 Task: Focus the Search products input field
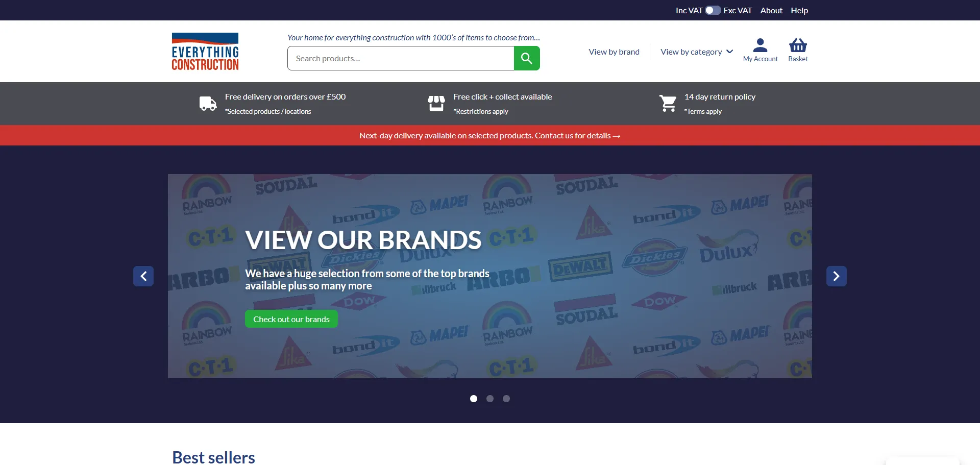pyautogui.click(x=401, y=58)
